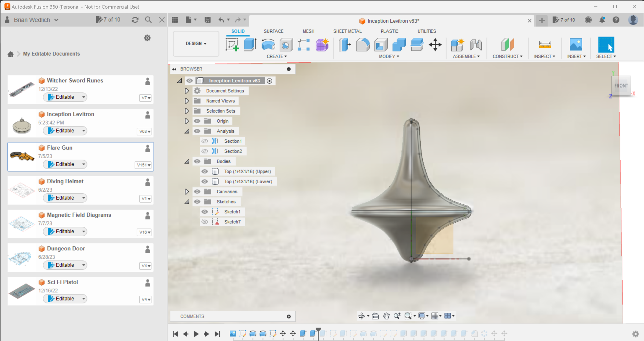The height and width of the screenshot is (341, 644).
Task: Expand the Named Views folder
Action: tap(187, 101)
